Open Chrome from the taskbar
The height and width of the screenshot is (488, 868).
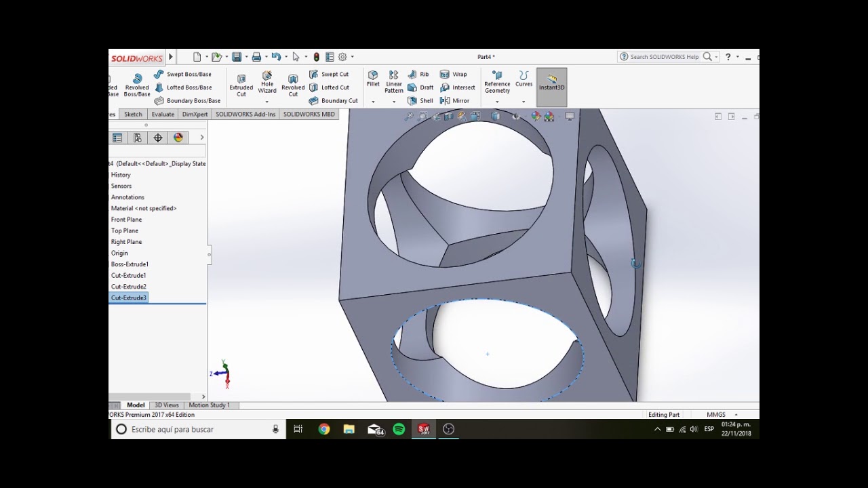(324, 429)
